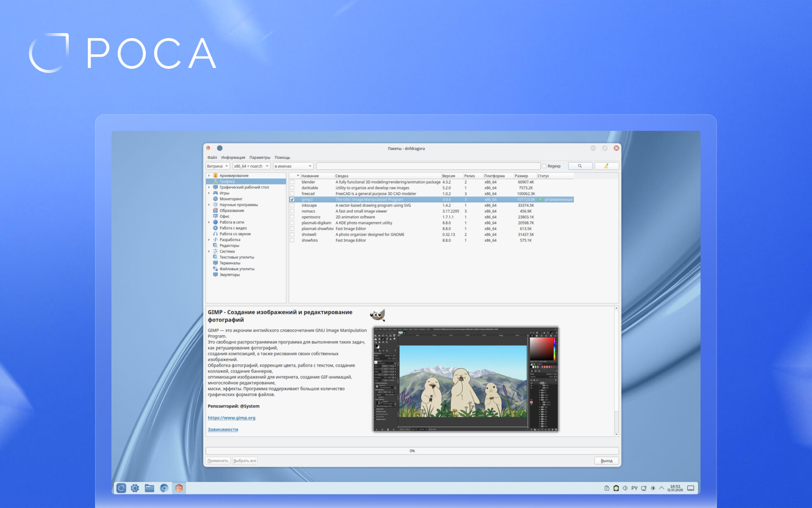Image resolution: width=812 pixels, height=508 pixels.
Task: Enable the Regexp checkbox
Action: pyautogui.click(x=544, y=166)
